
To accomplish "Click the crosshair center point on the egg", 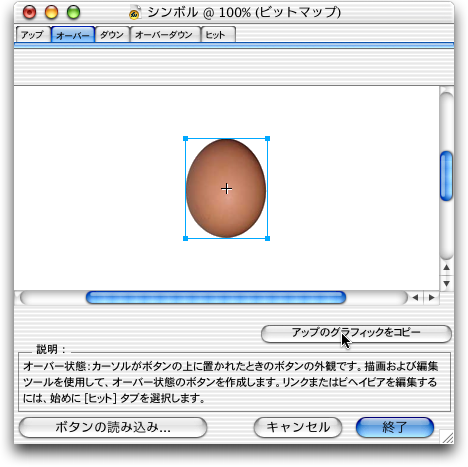I will coord(226,189).
